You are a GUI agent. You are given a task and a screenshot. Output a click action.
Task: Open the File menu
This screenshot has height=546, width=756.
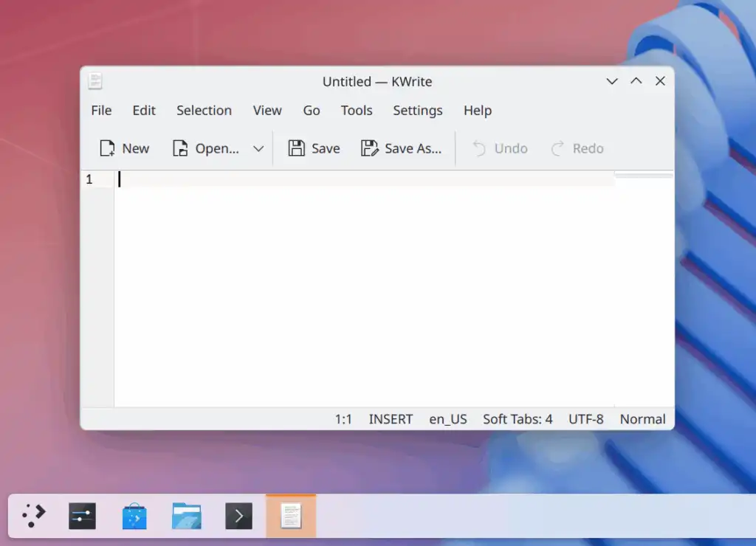pos(101,111)
